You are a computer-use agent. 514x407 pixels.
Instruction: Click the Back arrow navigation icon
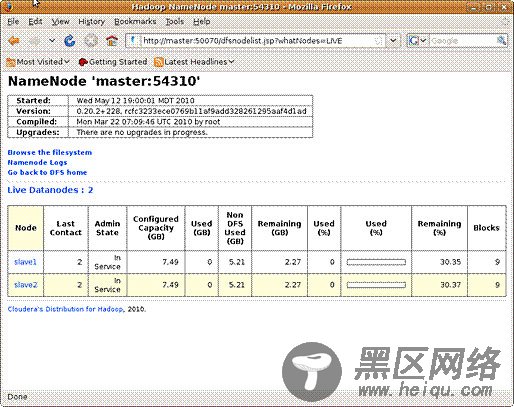pyautogui.click(x=14, y=41)
